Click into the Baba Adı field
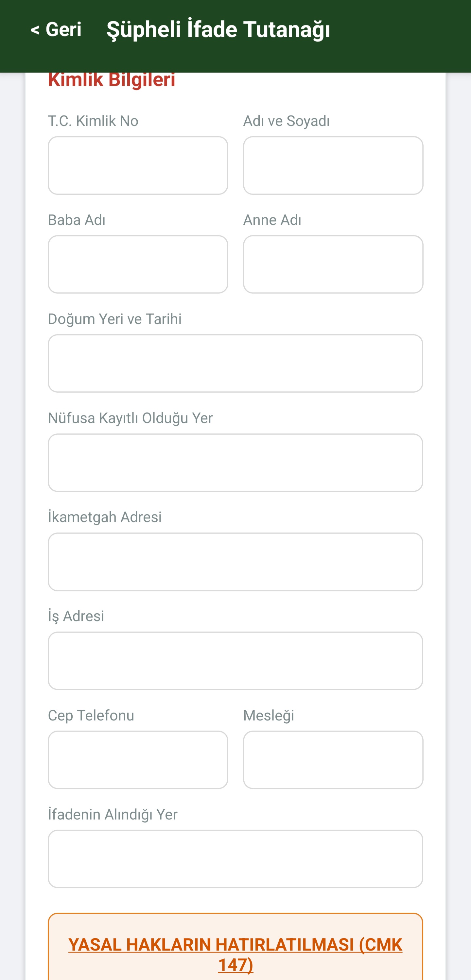471x980 pixels. tap(138, 264)
